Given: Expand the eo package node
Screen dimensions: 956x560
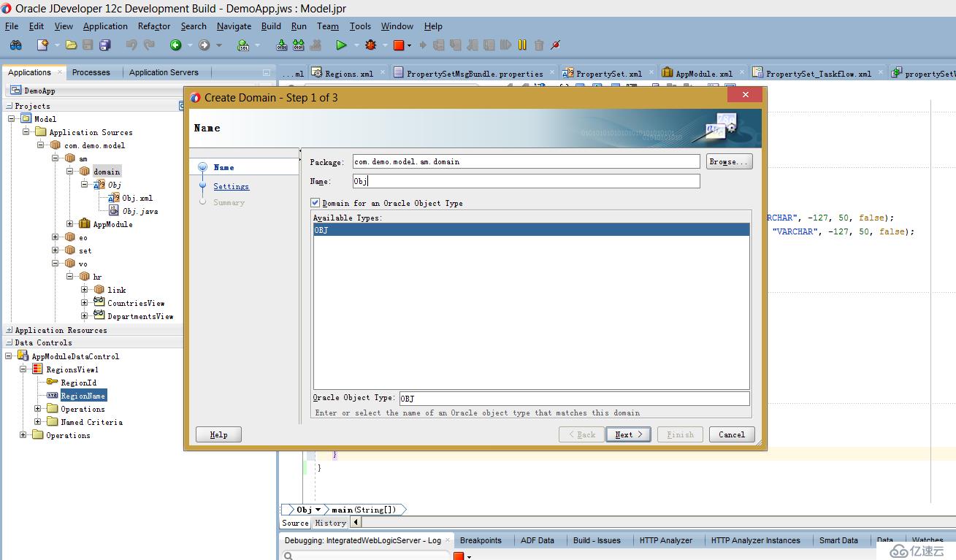Looking at the screenshot, I should [56, 237].
